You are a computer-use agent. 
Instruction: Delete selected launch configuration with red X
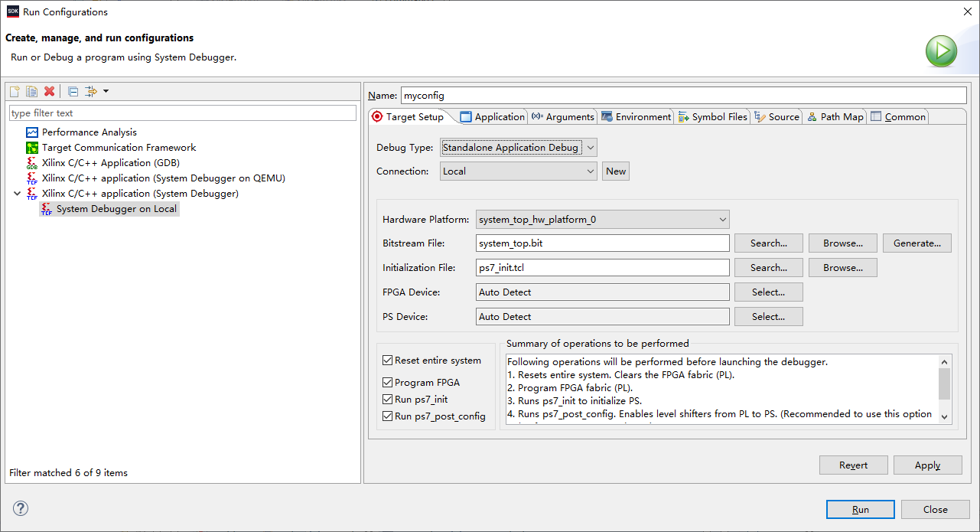tap(50, 92)
